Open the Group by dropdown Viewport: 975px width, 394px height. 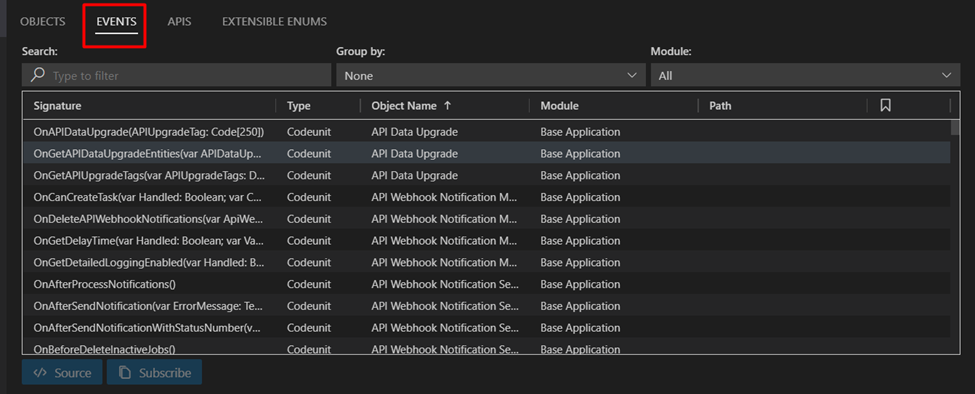490,75
